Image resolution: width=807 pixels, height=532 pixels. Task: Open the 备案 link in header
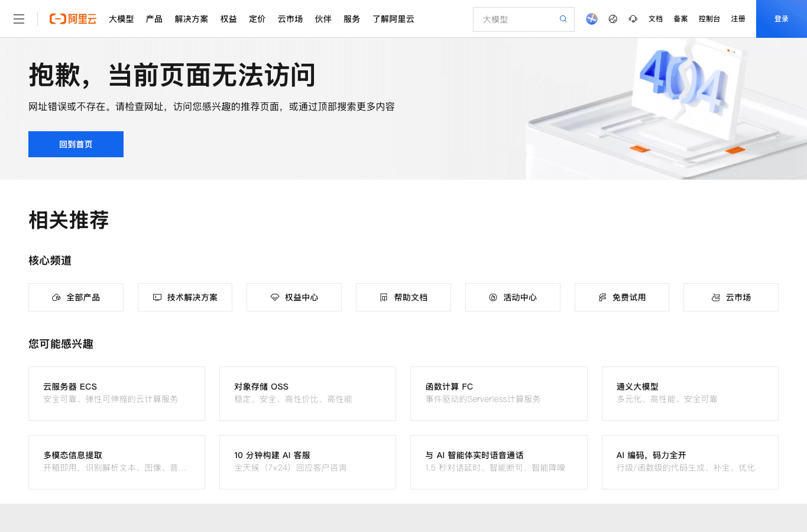tap(680, 19)
